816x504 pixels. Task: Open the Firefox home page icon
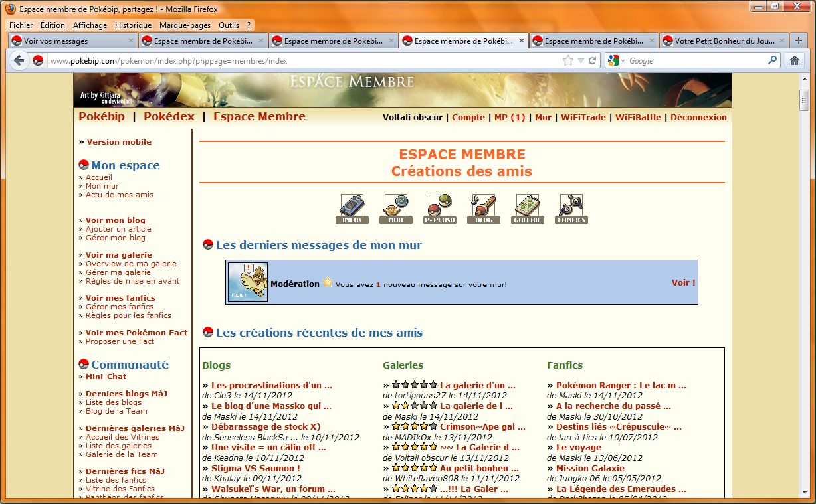click(x=794, y=60)
